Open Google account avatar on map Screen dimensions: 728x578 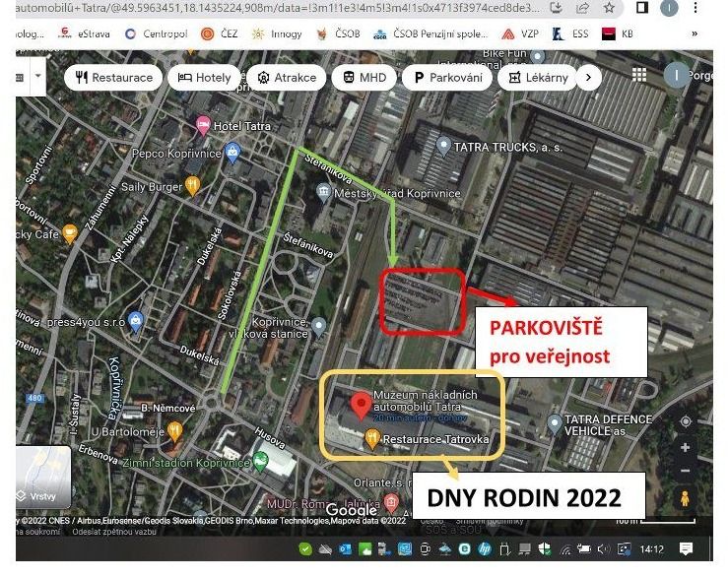pos(676,75)
